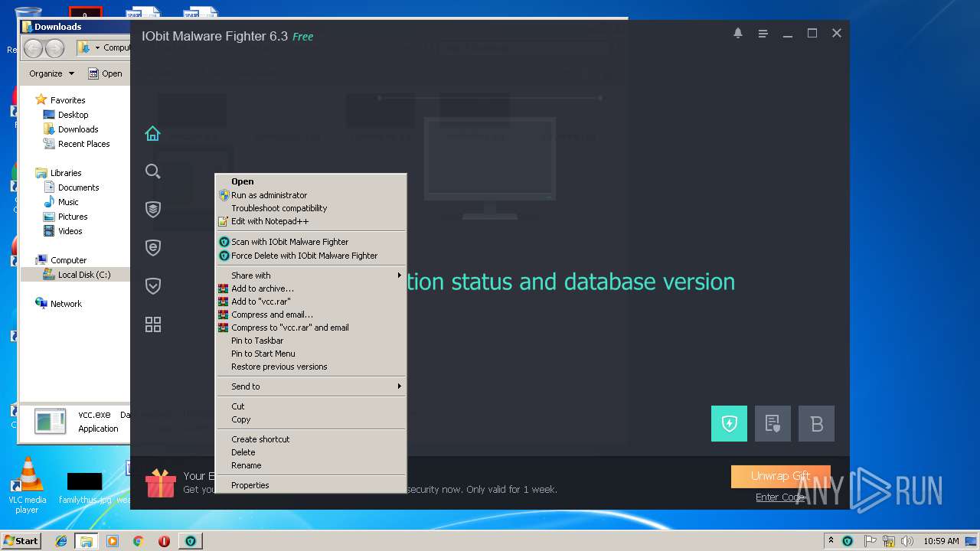The height and width of the screenshot is (551, 980).
Task: Choose Cut in the context menu
Action: (311, 406)
